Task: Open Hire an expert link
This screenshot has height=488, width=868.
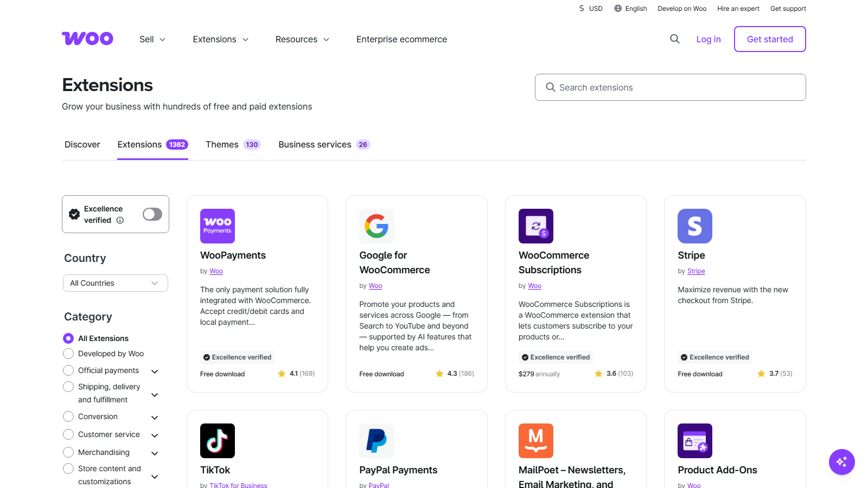Action: tap(738, 9)
